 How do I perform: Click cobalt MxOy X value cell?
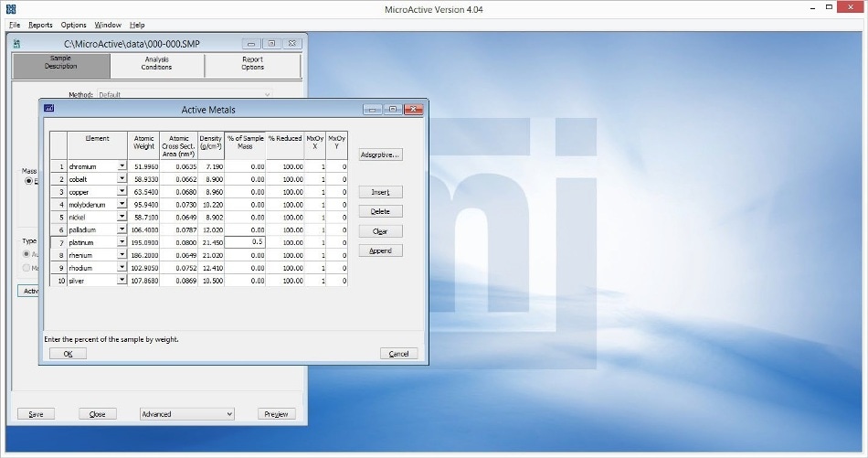(x=315, y=179)
